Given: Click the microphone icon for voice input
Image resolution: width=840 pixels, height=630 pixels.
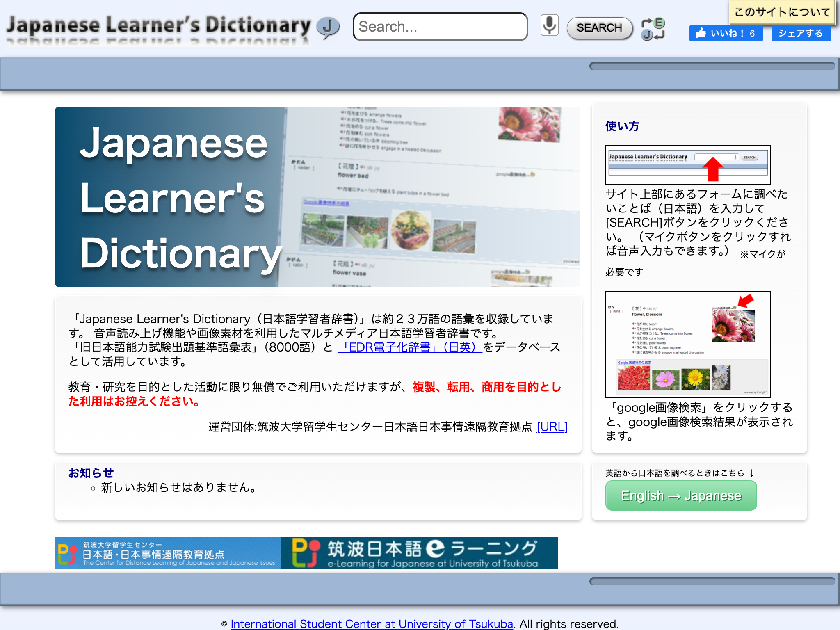Looking at the screenshot, I should coord(550,26).
